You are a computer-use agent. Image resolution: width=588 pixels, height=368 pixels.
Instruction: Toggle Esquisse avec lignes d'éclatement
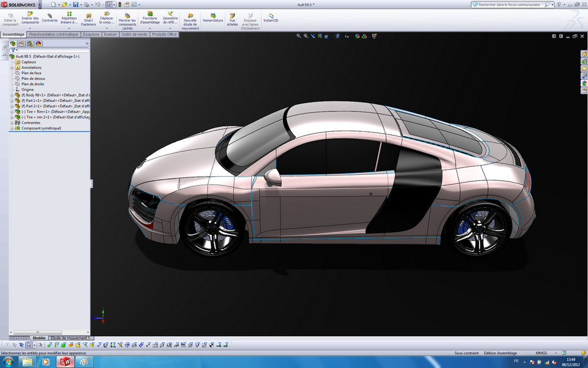[x=251, y=17]
